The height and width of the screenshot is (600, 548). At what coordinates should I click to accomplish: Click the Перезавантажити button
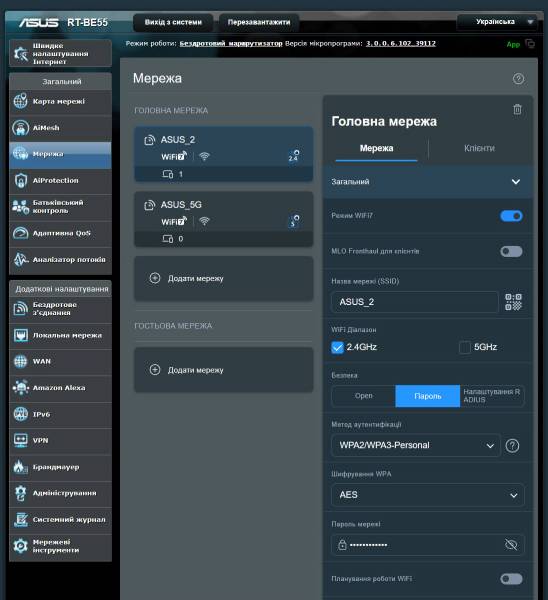coord(259,23)
